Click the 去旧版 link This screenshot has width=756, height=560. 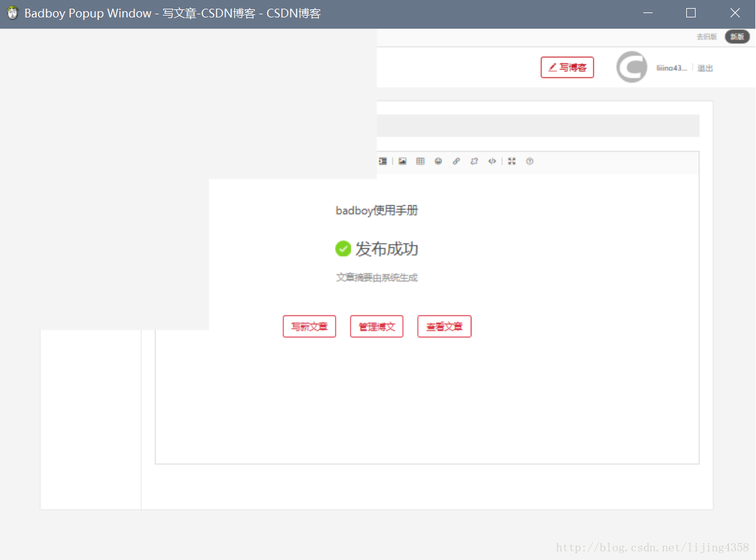tap(707, 37)
